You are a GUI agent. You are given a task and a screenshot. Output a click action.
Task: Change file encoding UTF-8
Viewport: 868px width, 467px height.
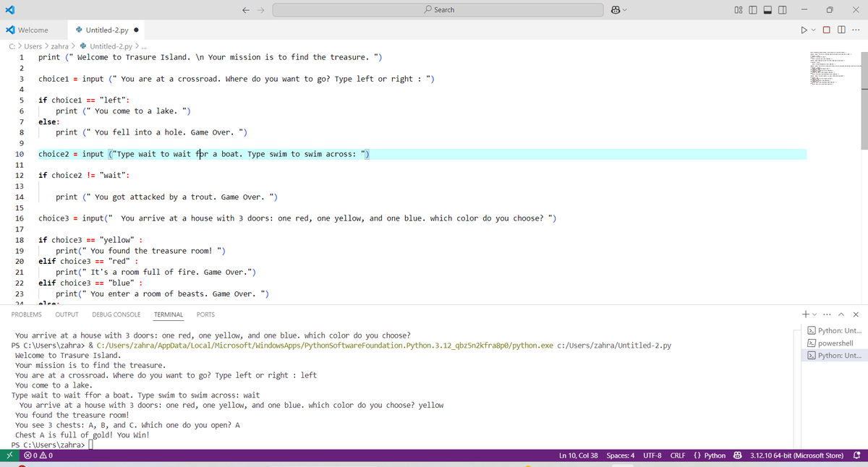653,456
